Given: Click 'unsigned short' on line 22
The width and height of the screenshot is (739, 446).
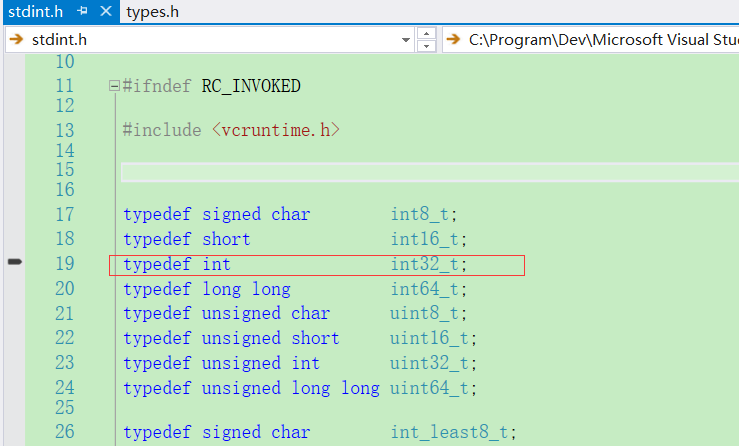Looking at the screenshot, I should click(x=271, y=339).
